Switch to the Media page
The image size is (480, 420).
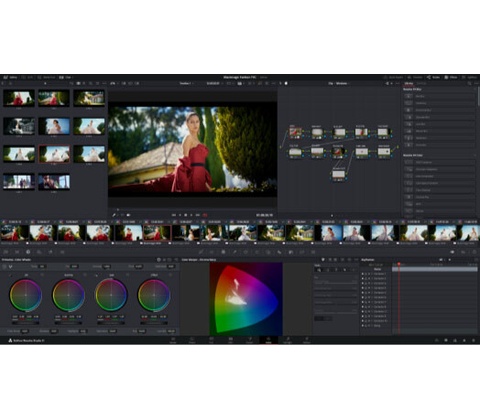(x=173, y=340)
